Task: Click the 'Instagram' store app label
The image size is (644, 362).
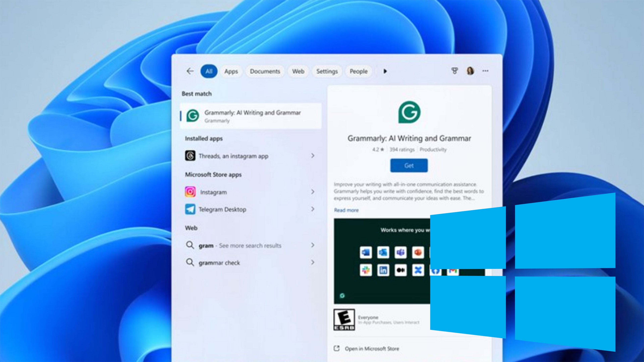Action: point(213,192)
